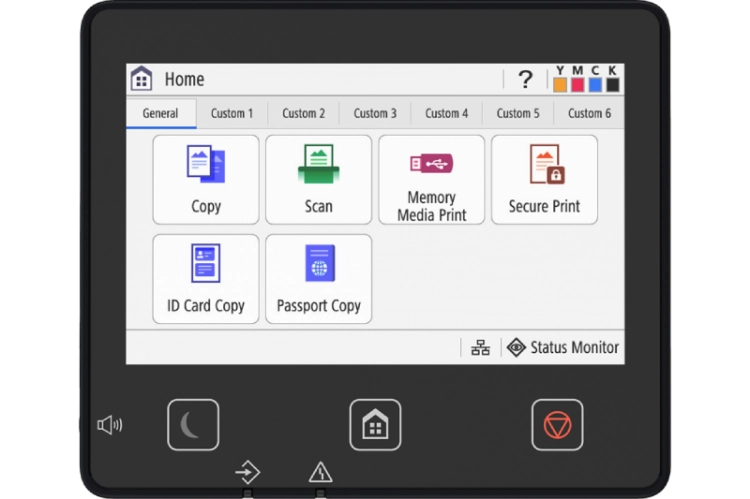The image size is (750, 499).
Task: Switch to the Custom 4 tab
Action: click(446, 113)
